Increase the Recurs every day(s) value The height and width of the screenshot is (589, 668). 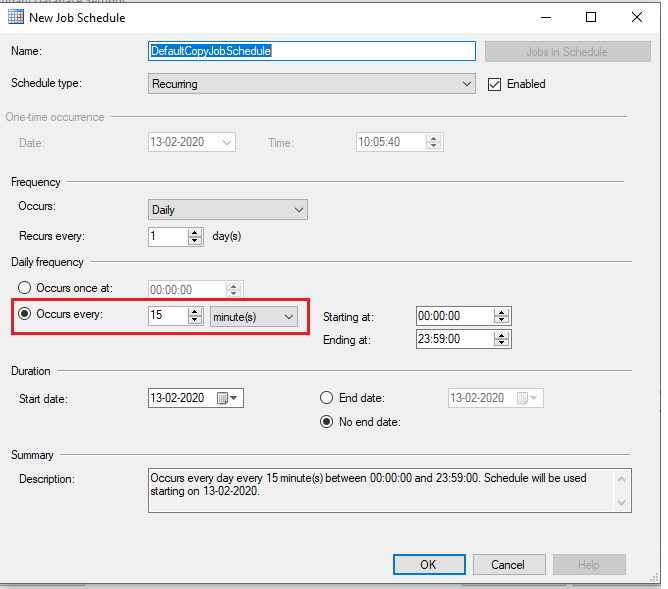point(195,233)
